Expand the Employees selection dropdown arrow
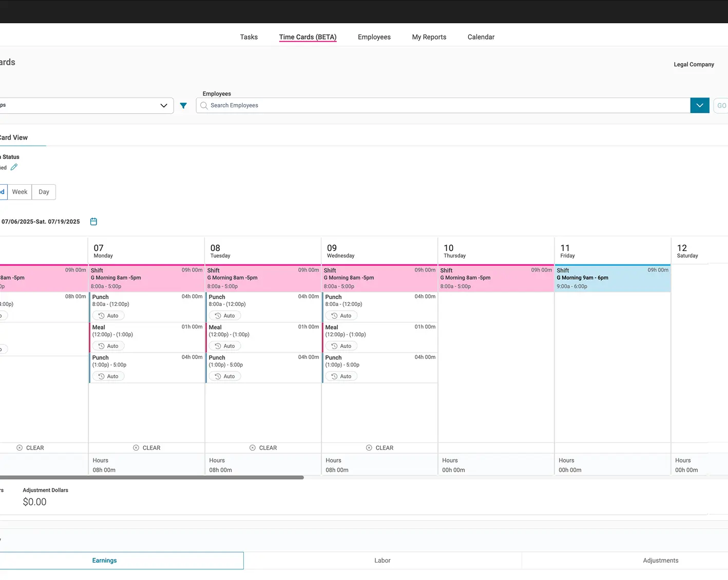Image resolution: width=728 pixels, height=580 pixels. 699,105
